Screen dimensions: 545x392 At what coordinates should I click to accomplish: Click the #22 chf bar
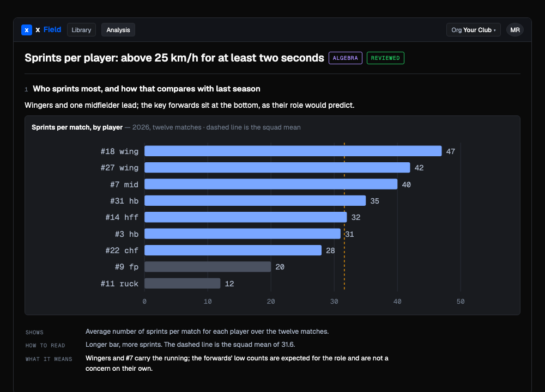point(233,250)
